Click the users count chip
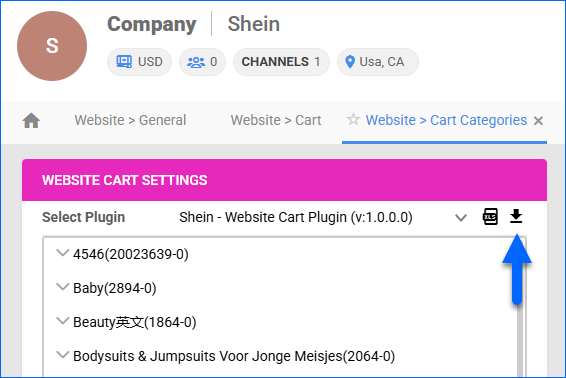566x378 pixels. (x=203, y=62)
